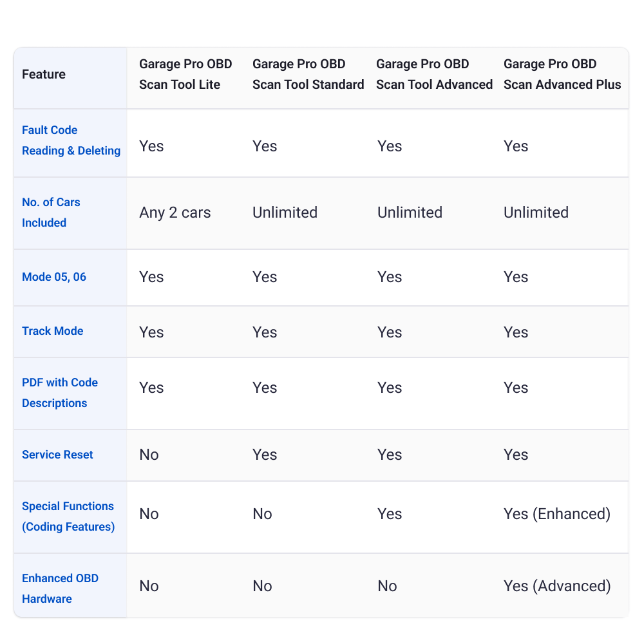Select the Mode 05, 06 feature link

click(54, 277)
